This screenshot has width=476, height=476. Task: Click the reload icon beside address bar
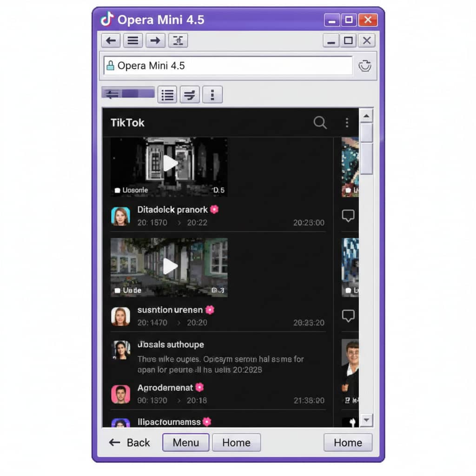365,66
